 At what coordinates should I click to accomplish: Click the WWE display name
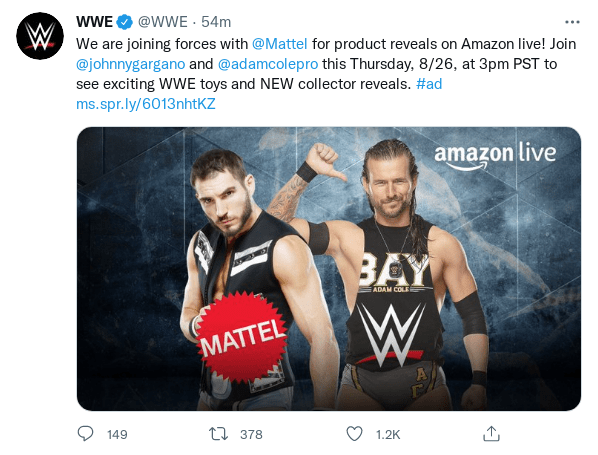94,22
